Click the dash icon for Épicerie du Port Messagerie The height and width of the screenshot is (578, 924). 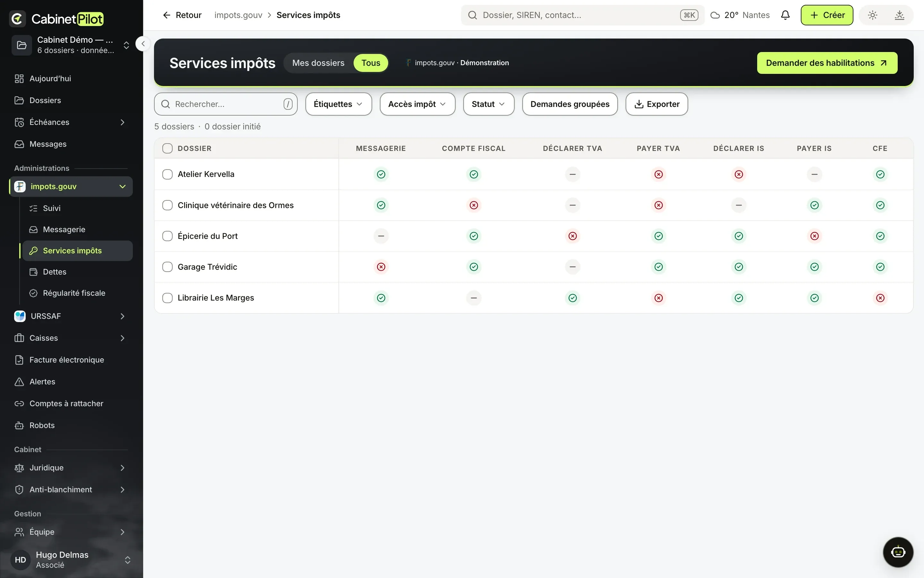click(381, 236)
